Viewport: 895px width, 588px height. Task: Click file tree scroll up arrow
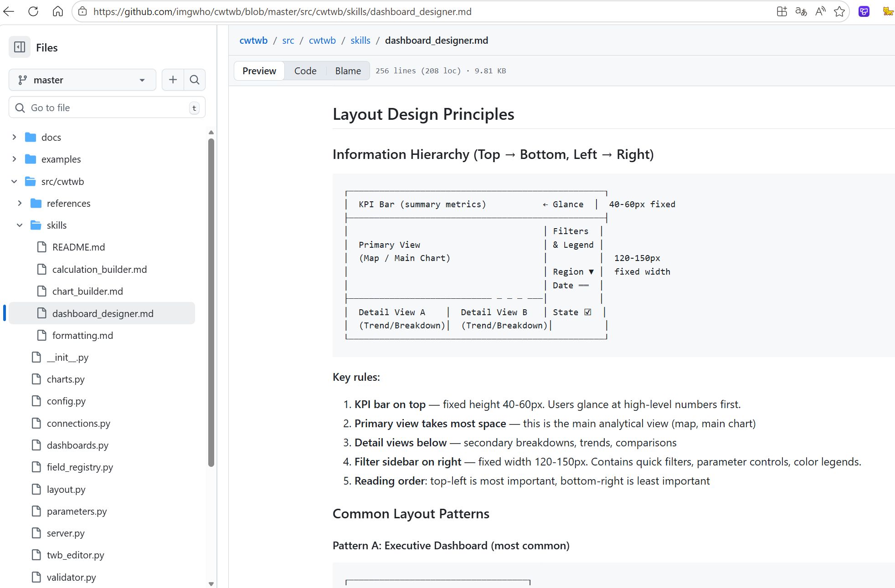point(211,133)
